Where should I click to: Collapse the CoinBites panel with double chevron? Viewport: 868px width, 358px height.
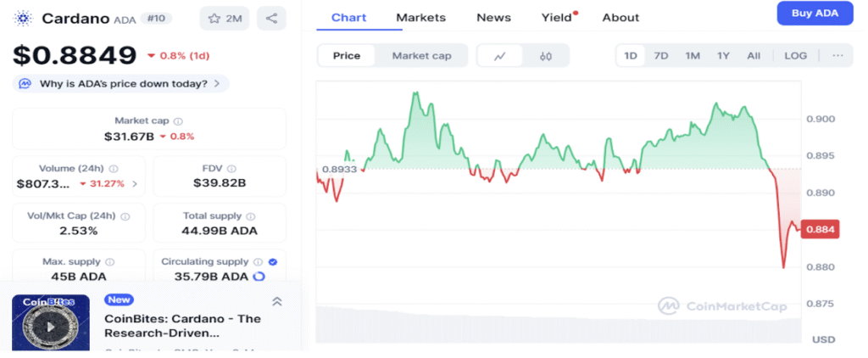(277, 301)
